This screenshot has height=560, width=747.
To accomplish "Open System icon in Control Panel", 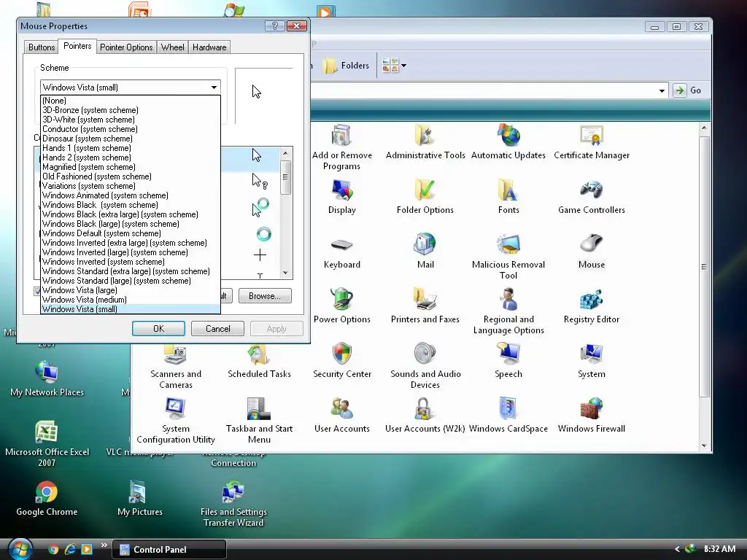I will [x=592, y=360].
